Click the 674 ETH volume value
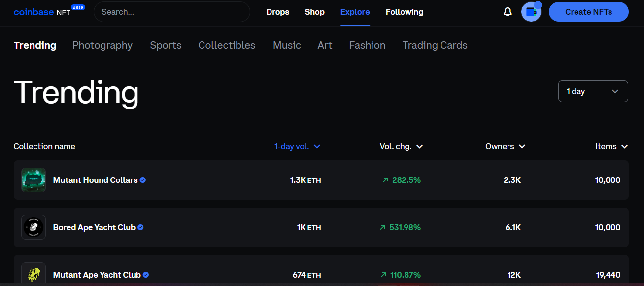The width and height of the screenshot is (644, 286). (307, 275)
